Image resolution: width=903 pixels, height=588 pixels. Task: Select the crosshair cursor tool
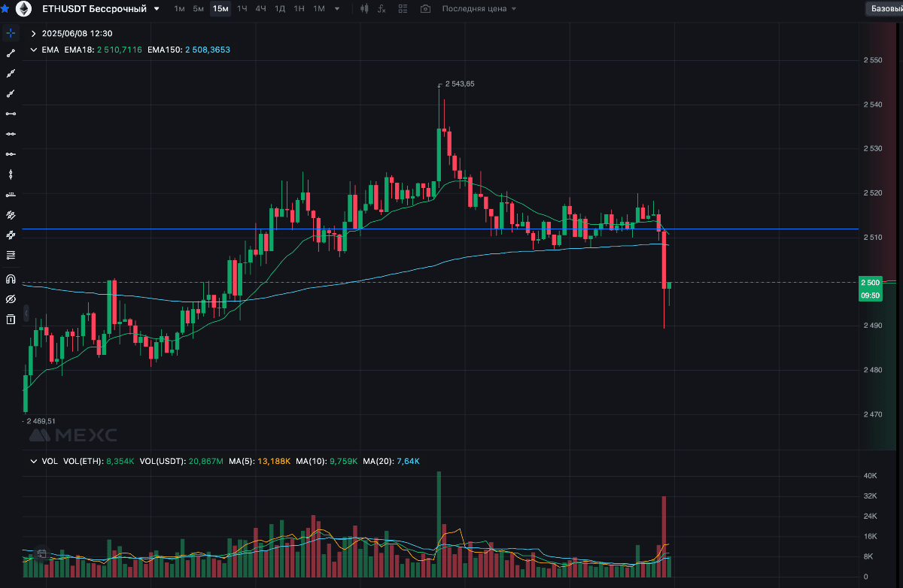click(x=11, y=33)
